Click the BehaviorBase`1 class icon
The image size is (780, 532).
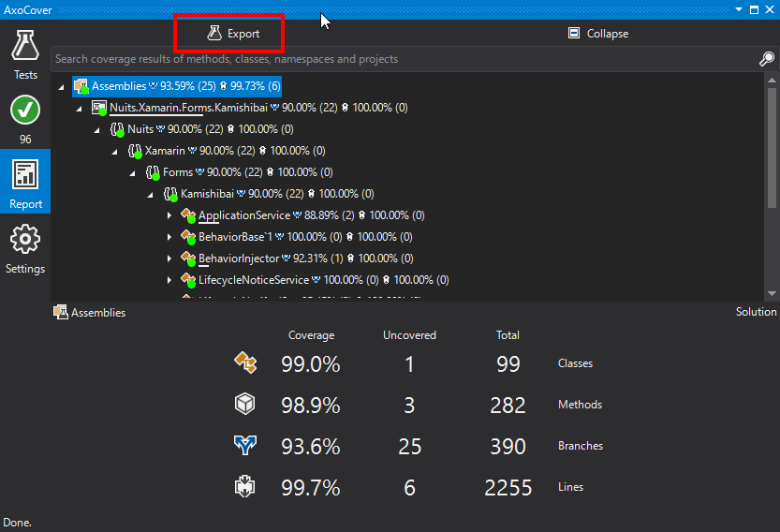(188, 237)
